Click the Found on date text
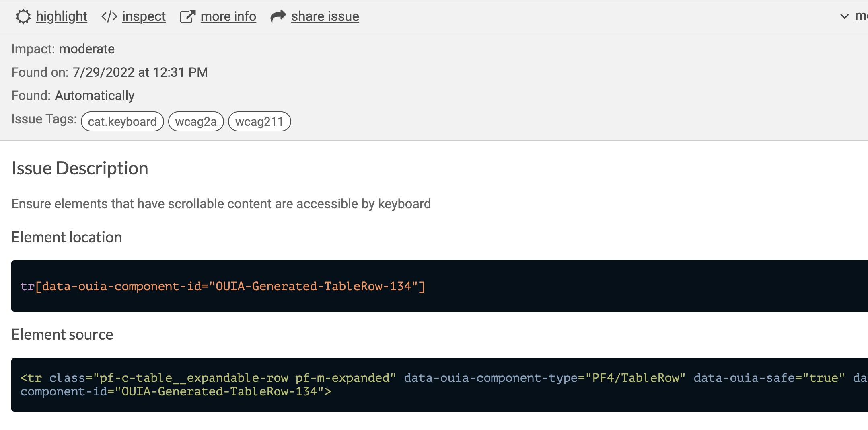 click(110, 72)
